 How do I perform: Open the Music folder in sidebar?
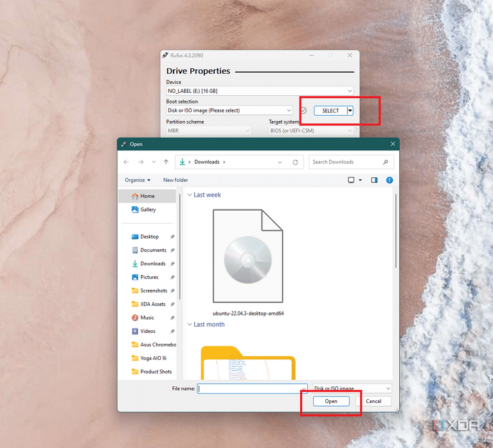point(147,318)
